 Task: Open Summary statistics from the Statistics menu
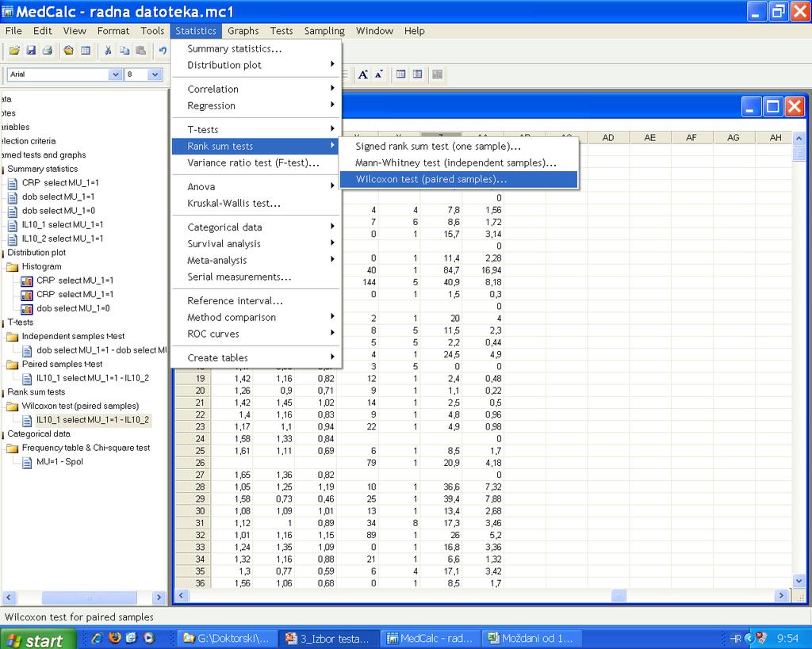pyautogui.click(x=256, y=48)
